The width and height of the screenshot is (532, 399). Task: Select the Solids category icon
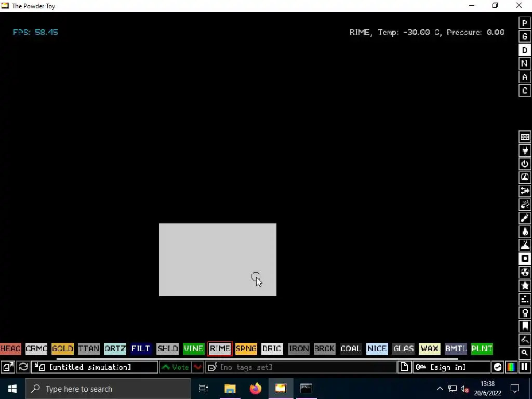(525, 259)
